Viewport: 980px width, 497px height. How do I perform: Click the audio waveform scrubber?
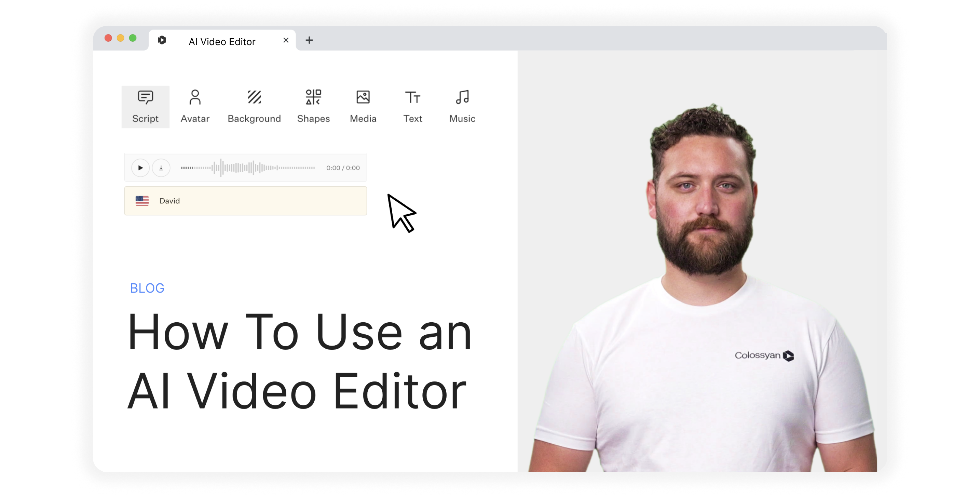click(x=248, y=168)
